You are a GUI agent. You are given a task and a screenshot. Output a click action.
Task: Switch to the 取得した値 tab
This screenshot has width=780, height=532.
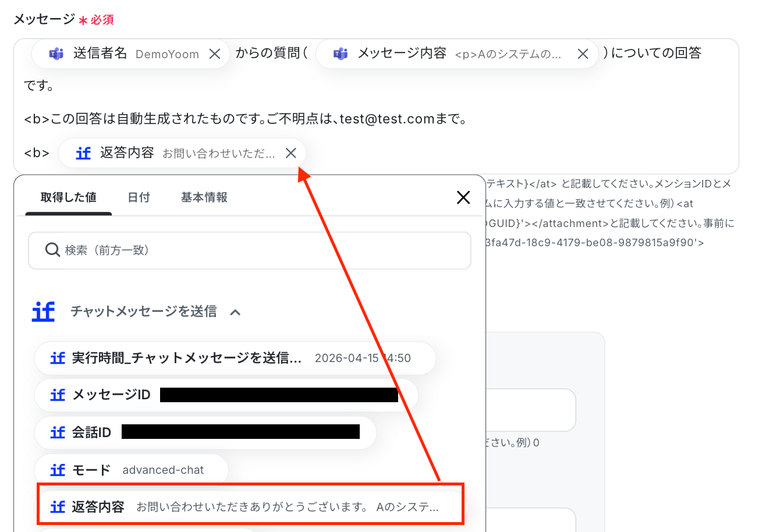[69, 197]
